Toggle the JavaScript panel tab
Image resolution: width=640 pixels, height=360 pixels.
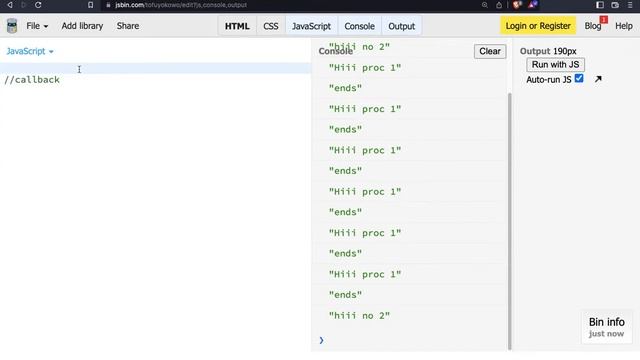coord(311,26)
